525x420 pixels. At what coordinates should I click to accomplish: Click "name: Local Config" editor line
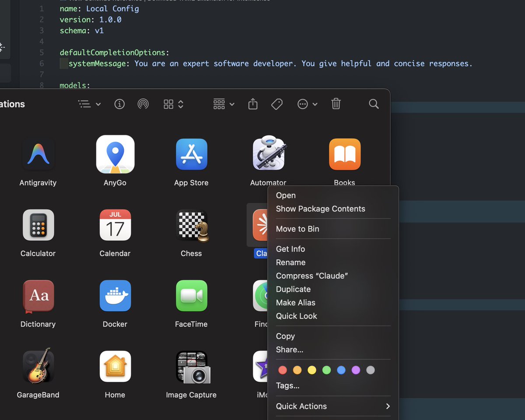click(x=99, y=9)
